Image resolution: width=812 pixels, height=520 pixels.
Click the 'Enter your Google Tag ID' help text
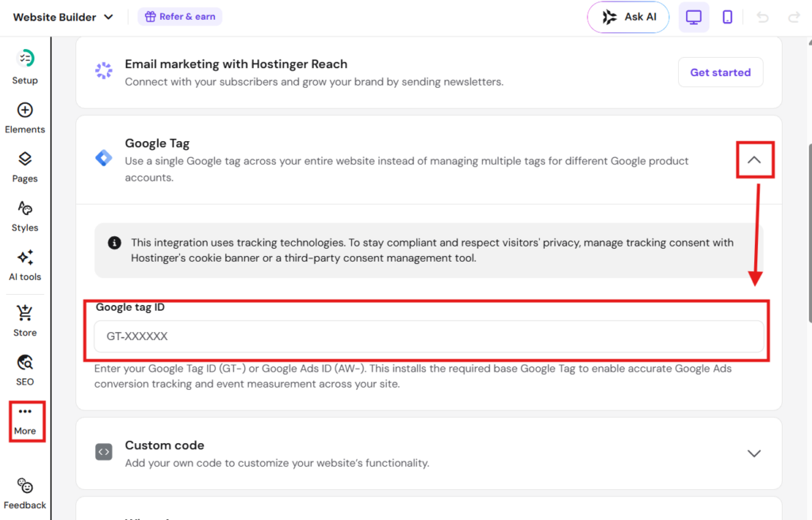(412, 376)
